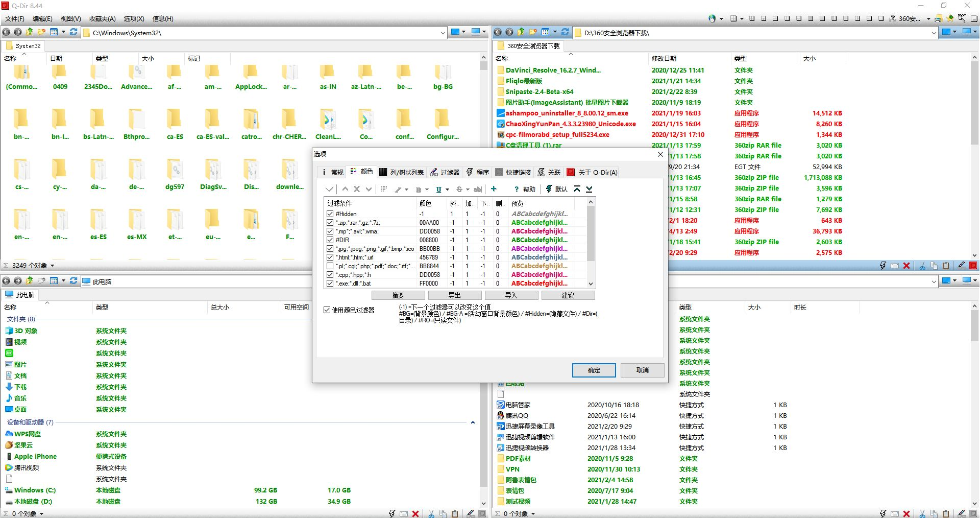Click the move-to-bottom arrow icon
The width and height of the screenshot is (980, 518).
pos(589,189)
